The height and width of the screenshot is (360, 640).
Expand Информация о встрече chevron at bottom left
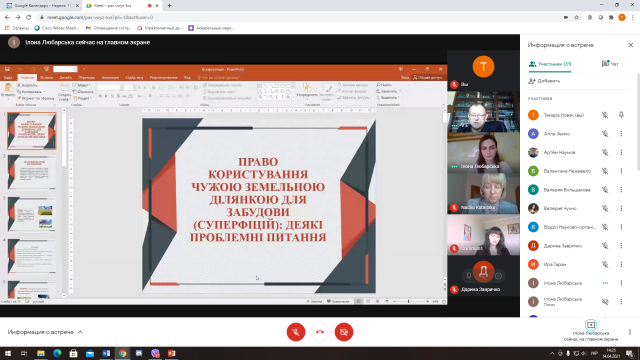pos(80,332)
